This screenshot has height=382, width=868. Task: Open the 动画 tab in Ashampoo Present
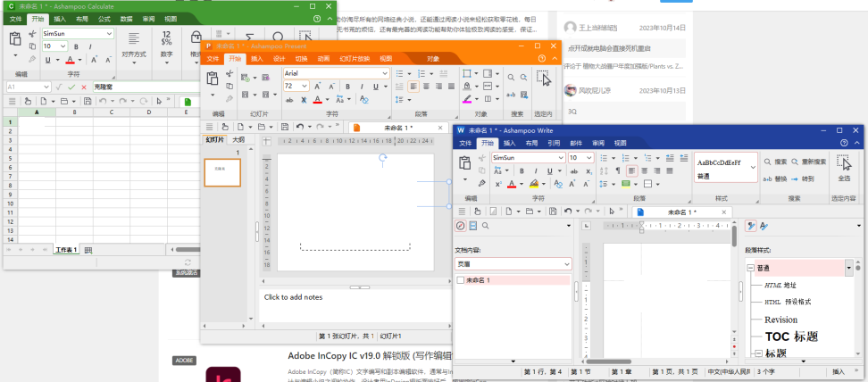point(323,59)
